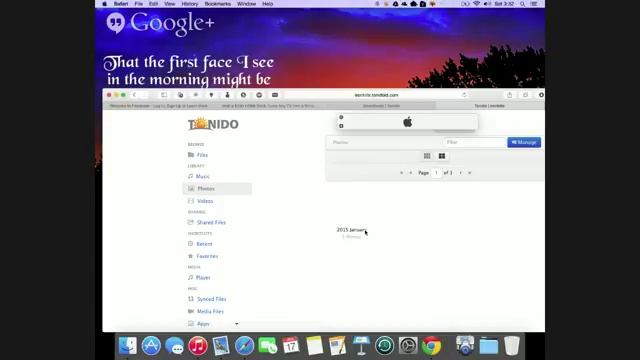
Task: Open Safari compass icon in Dock
Action: coord(244,346)
